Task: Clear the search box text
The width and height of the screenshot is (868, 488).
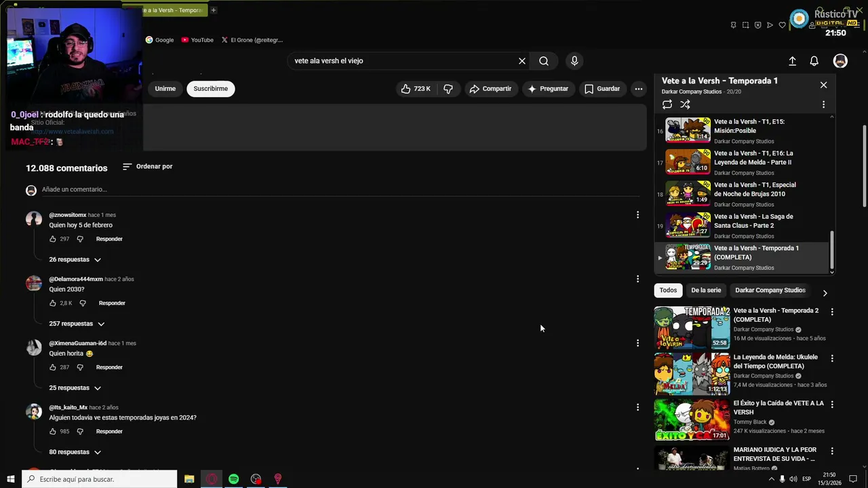Action: pos(522,61)
